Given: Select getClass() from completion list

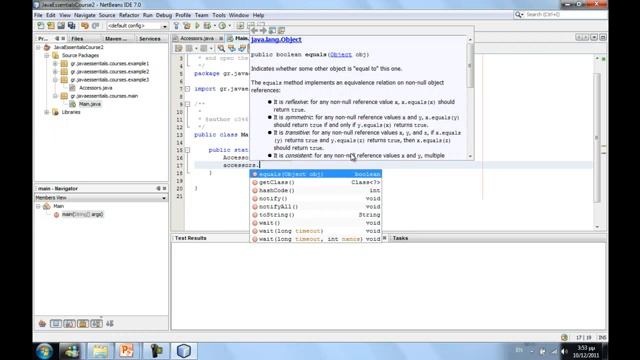Looking at the screenshot, I should coord(316,182).
